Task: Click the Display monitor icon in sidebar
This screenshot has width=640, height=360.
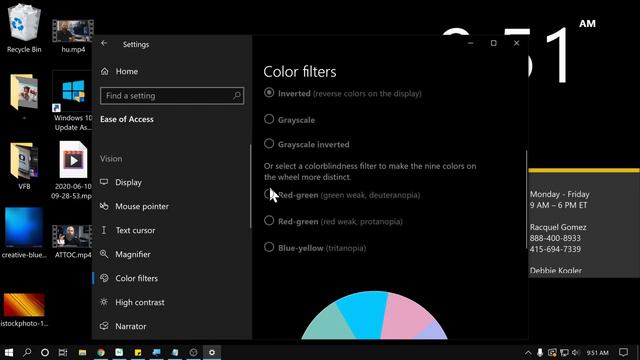Action: pos(104,182)
